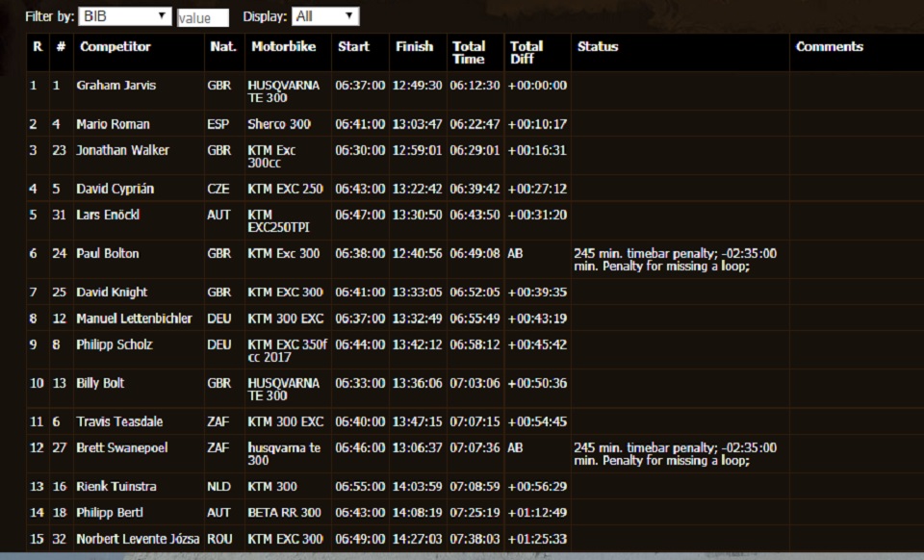This screenshot has width=924, height=560.
Task: Click the Finish column header
Action: pyautogui.click(x=414, y=46)
